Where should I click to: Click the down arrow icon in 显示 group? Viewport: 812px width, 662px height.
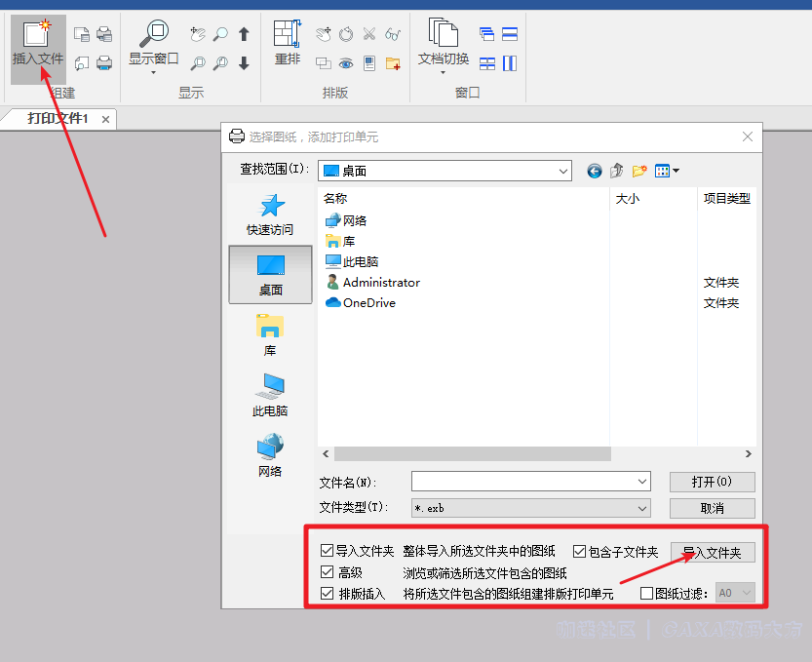click(x=244, y=63)
